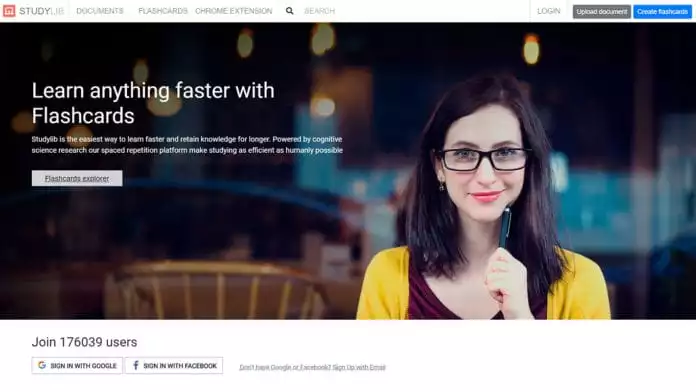Image resolution: width=696 pixels, height=392 pixels.
Task: Click the Upload document button
Action: tap(601, 12)
